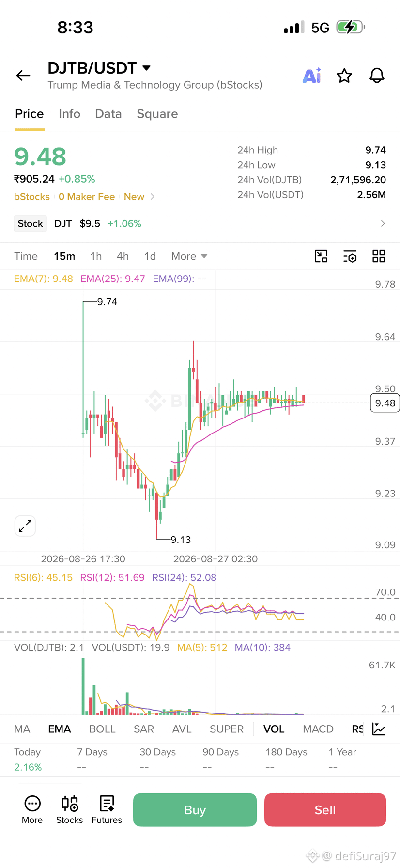Open the multi-chart grid layout icon

coord(379,256)
